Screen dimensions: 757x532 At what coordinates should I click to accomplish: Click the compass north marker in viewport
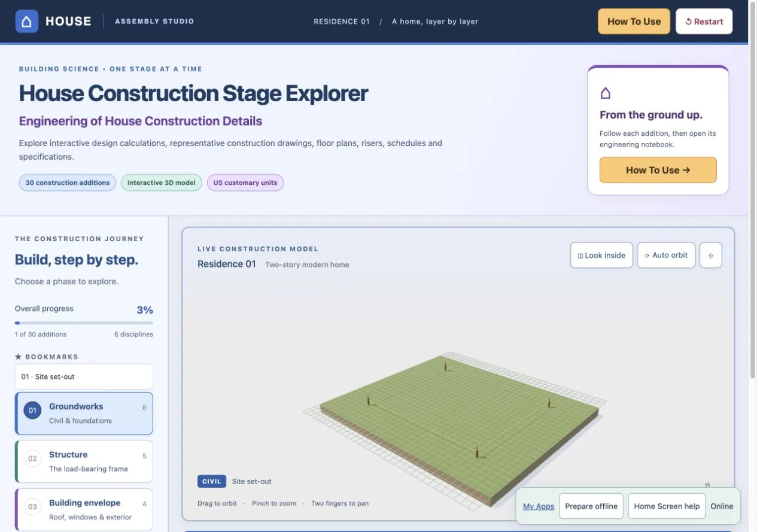707,485
